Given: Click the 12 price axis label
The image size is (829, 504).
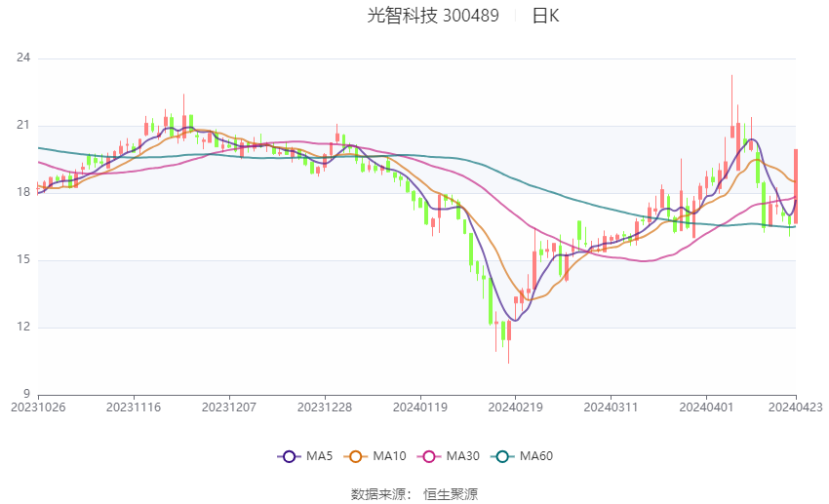Looking at the screenshot, I should [23, 327].
